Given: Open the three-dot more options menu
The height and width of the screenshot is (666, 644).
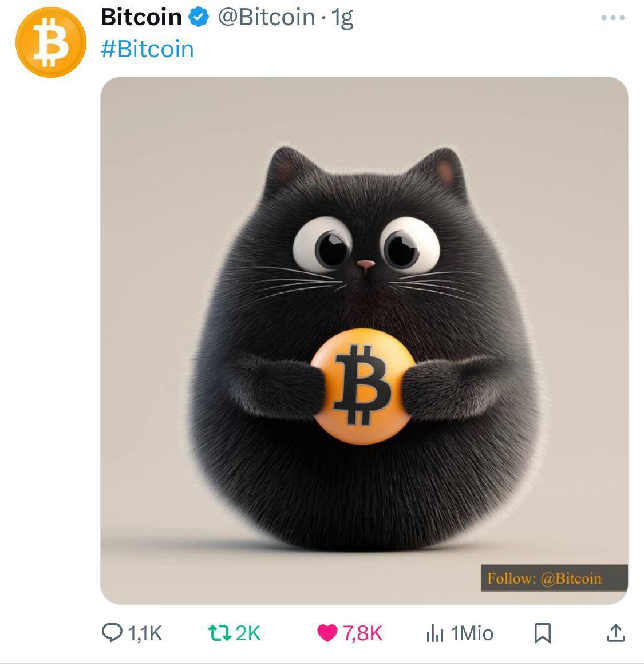Looking at the screenshot, I should pos(613,18).
